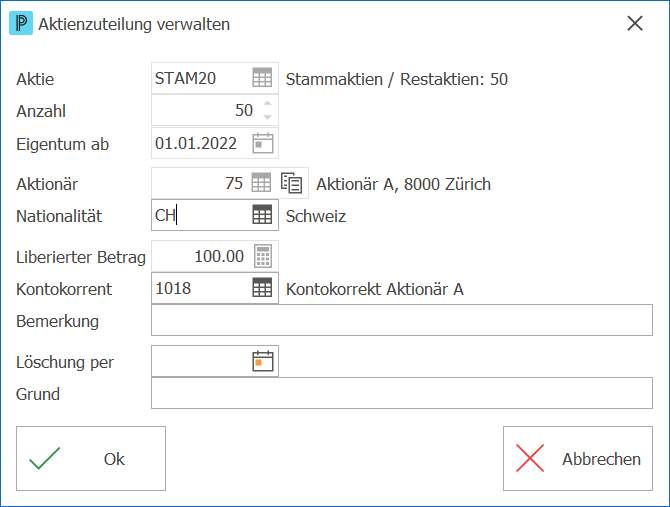The width and height of the screenshot is (670, 507).
Task: Select the 'Schweiz' description text
Action: click(x=316, y=216)
